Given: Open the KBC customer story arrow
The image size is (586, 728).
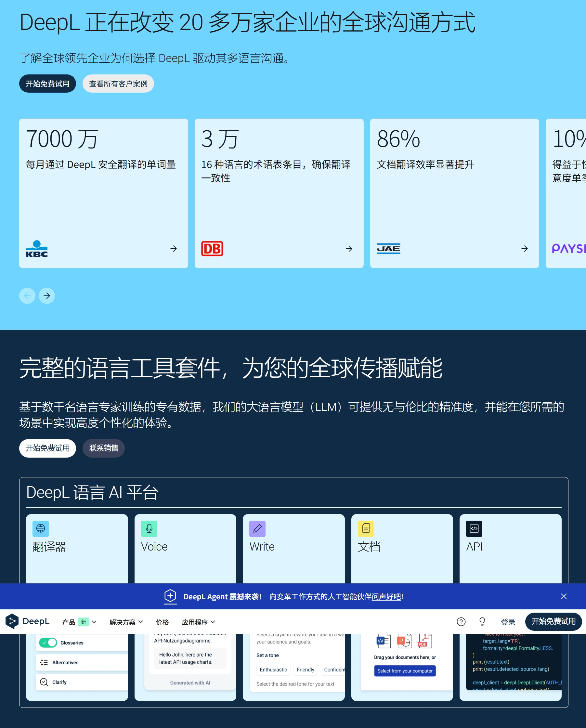Looking at the screenshot, I should 174,249.
